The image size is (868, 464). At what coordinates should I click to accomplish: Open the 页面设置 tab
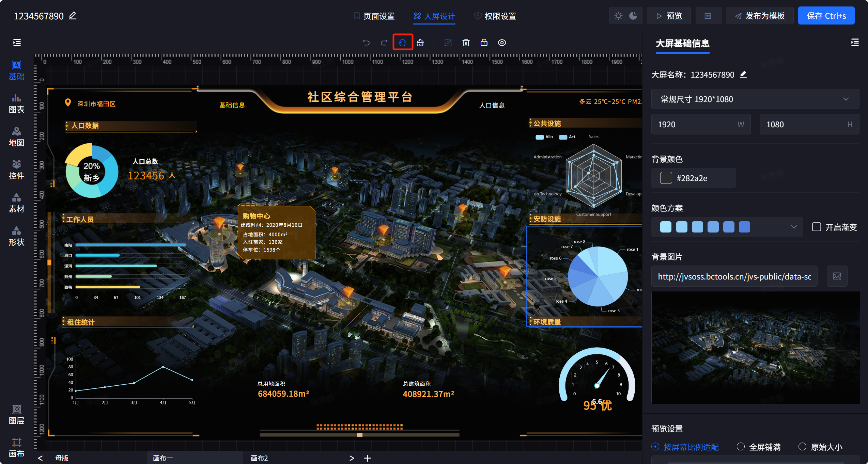click(374, 16)
